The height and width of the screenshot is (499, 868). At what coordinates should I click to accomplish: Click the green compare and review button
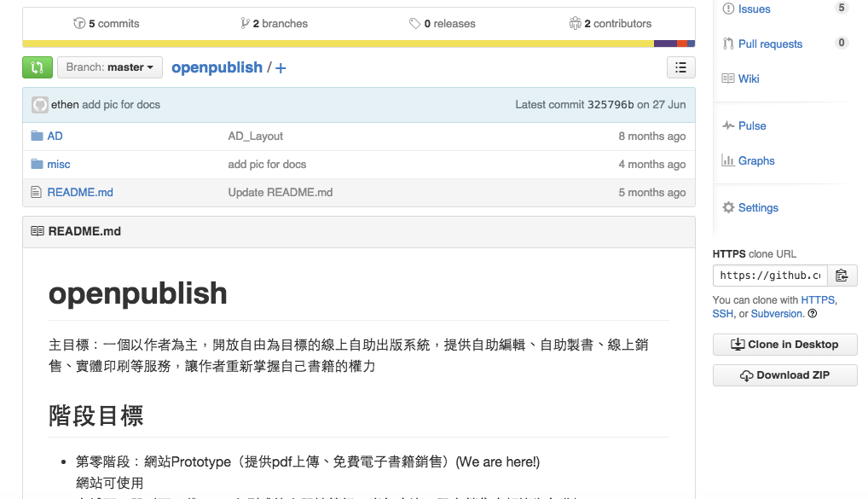(x=37, y=67)
